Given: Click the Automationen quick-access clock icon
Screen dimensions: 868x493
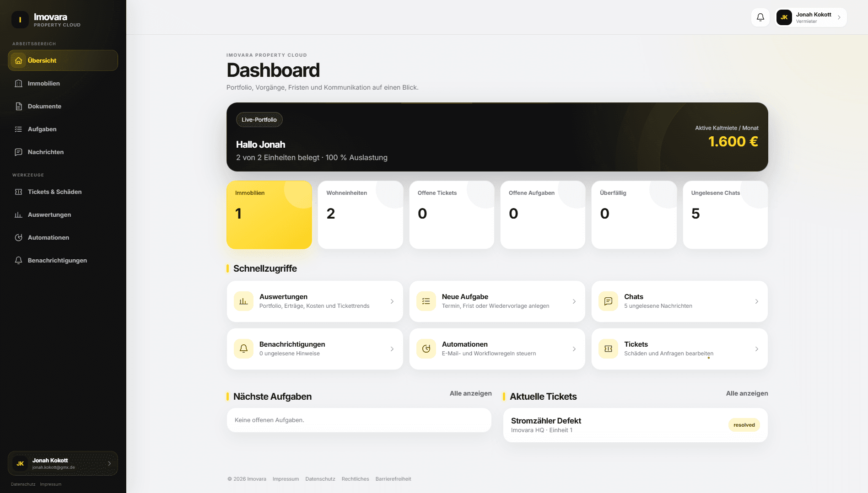Looking at the screenshot, I should [x=426, y=349].
